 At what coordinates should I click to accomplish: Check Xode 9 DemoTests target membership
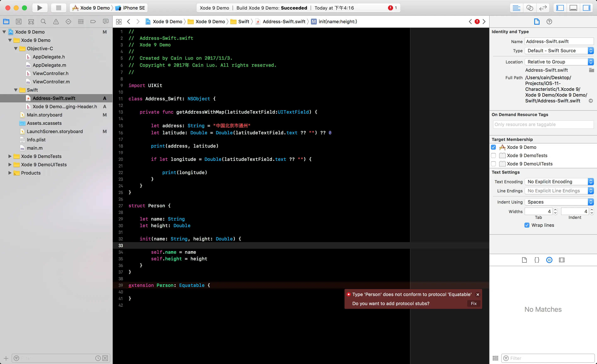point(493,156)
